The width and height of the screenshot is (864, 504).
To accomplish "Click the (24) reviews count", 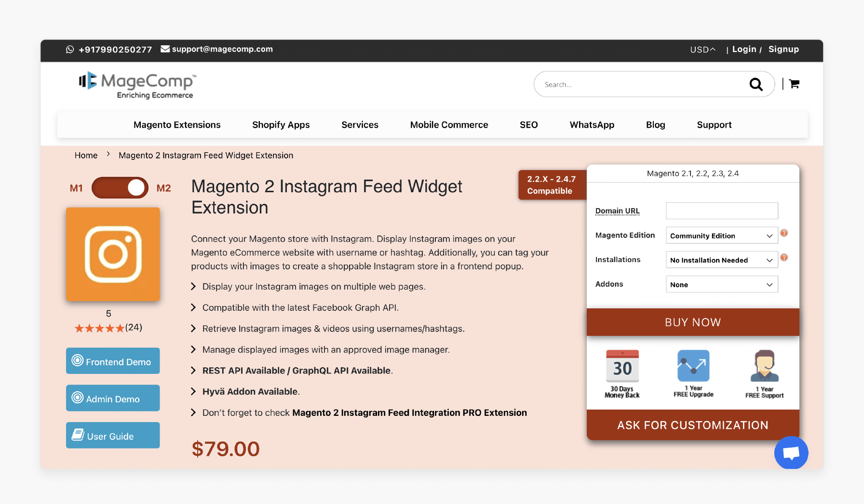I will [x=134, y=328].
